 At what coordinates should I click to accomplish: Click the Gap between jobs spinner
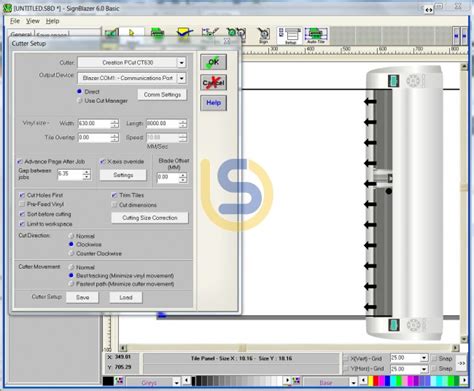click(87, 174)
